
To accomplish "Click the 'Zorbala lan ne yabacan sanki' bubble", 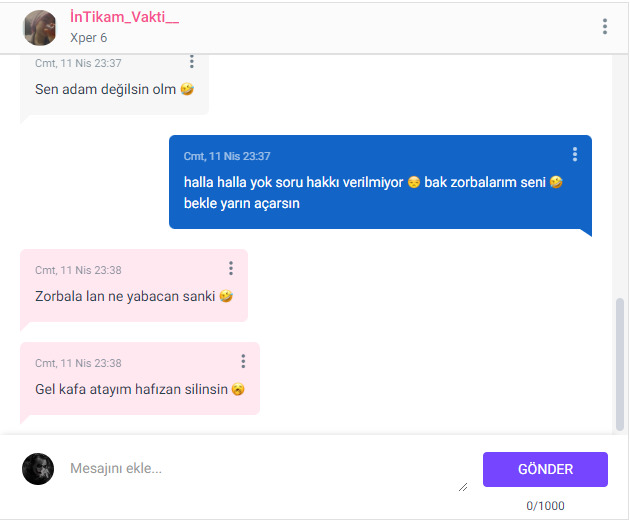I will click(134, 287).
